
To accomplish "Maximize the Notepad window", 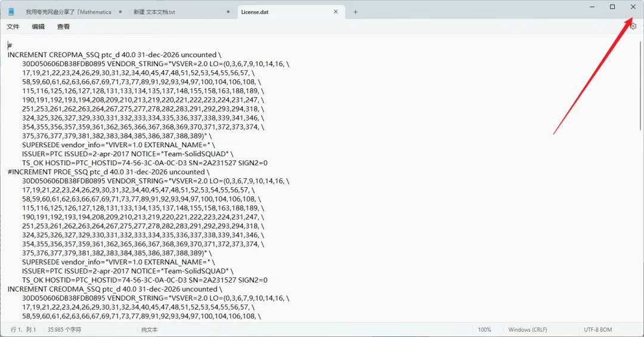I will 612,7.
